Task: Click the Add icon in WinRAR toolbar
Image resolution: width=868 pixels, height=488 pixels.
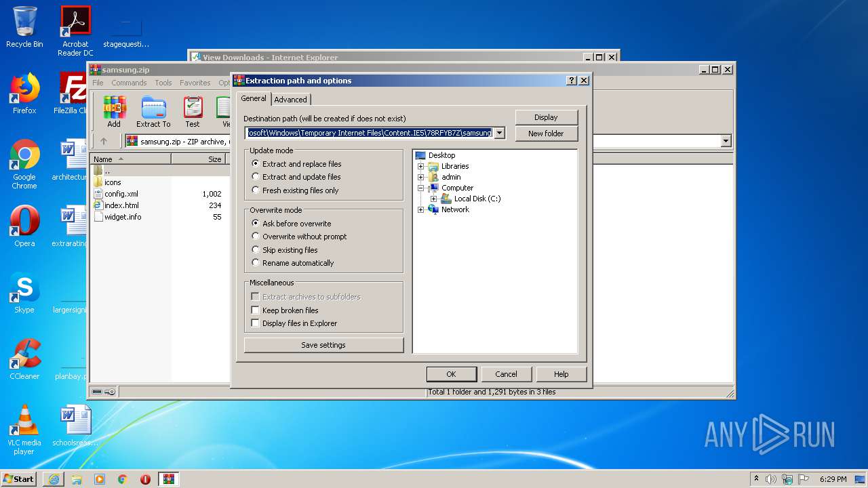Action: tap(114, 111)
